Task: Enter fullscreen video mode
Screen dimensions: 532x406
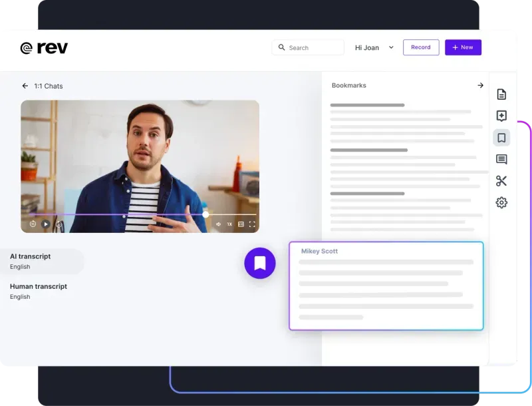Action: pos(252,224)
